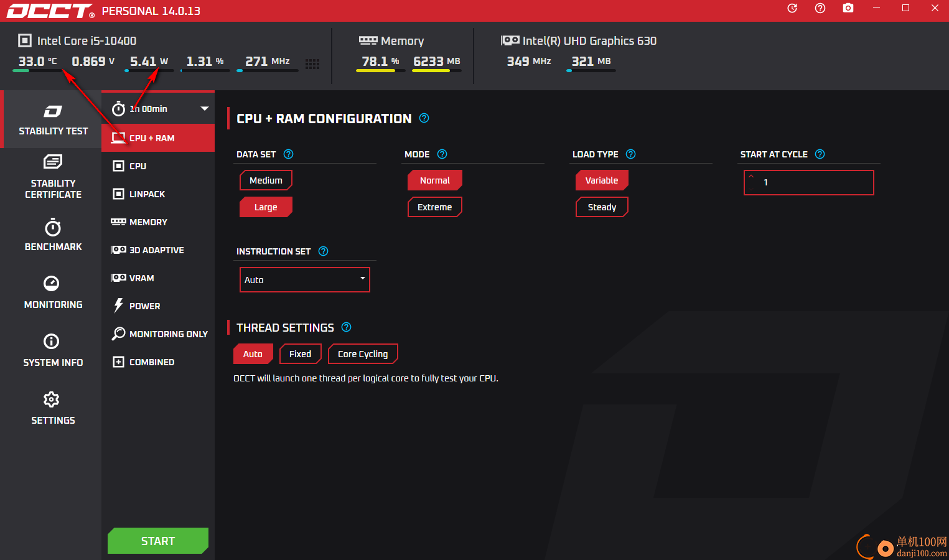
Task: Click the CPU temperature 33.0 °C reading
Action: pyautogui.click(x=37, y=62)
